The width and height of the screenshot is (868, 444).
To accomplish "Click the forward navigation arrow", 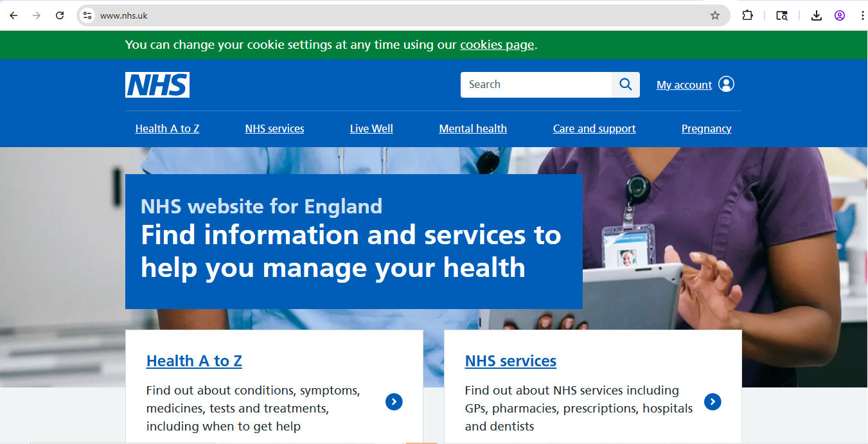I will click(x=36, y=15).
